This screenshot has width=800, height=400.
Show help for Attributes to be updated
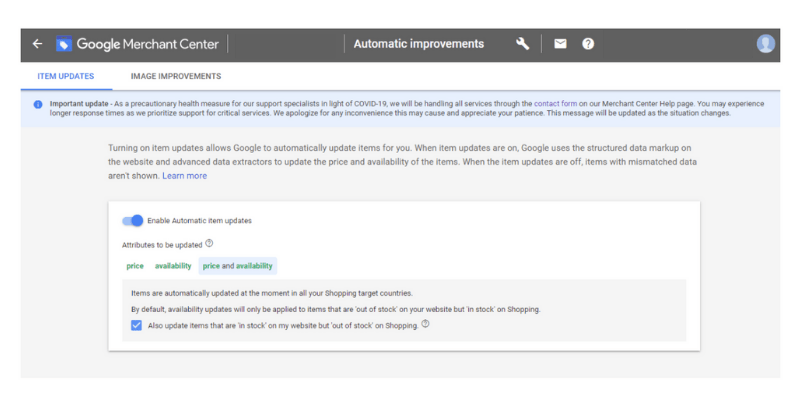coord(209,243)
